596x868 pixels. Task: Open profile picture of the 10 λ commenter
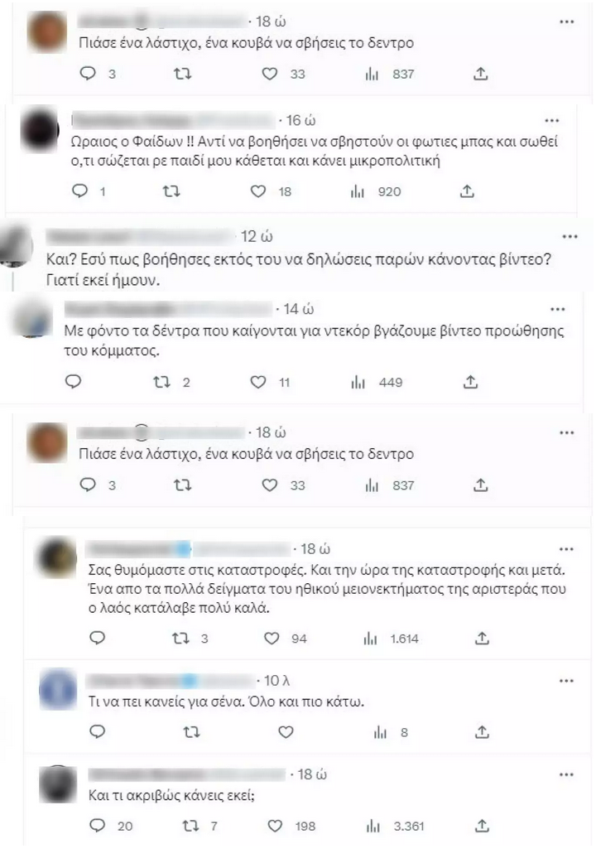[58, 689]
